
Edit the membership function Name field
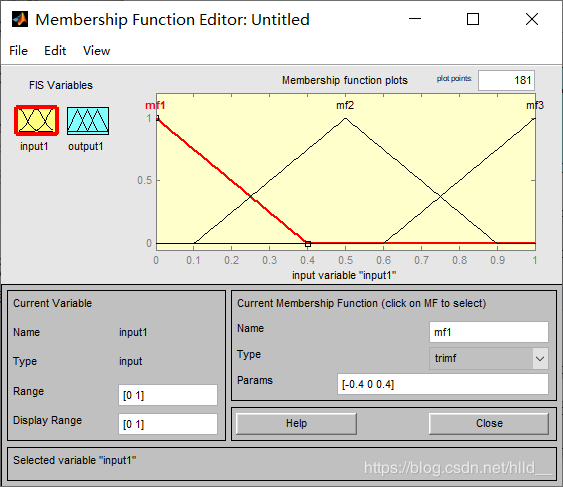[x=489, y=332]
